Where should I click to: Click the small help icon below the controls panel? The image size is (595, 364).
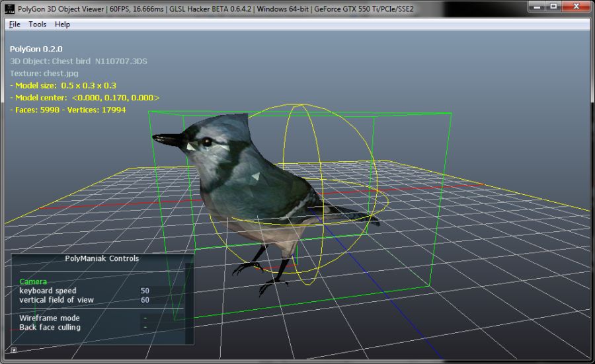13,350
